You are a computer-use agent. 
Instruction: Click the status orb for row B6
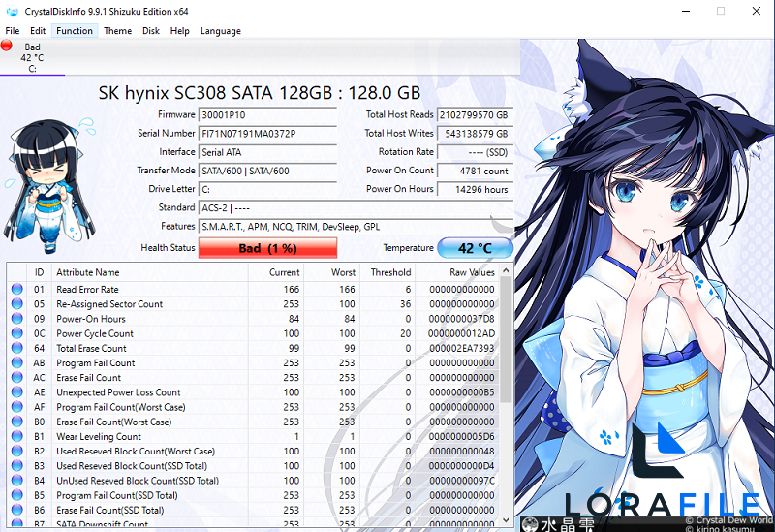[x=17, y=510]
